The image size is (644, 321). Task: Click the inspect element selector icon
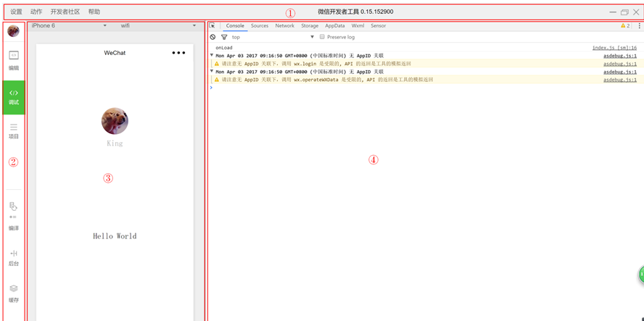click(x=212, y=25)
